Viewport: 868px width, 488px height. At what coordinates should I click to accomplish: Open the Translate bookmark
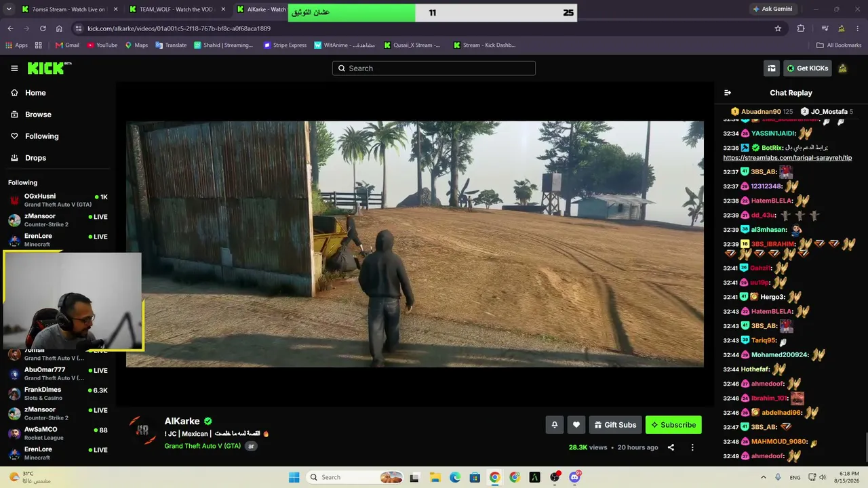coord(171,45)
